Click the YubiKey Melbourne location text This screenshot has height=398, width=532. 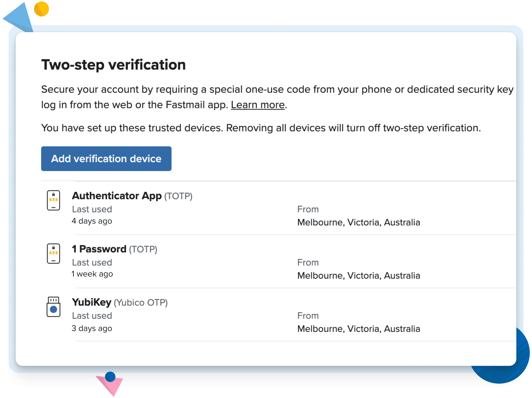point(358,329)
